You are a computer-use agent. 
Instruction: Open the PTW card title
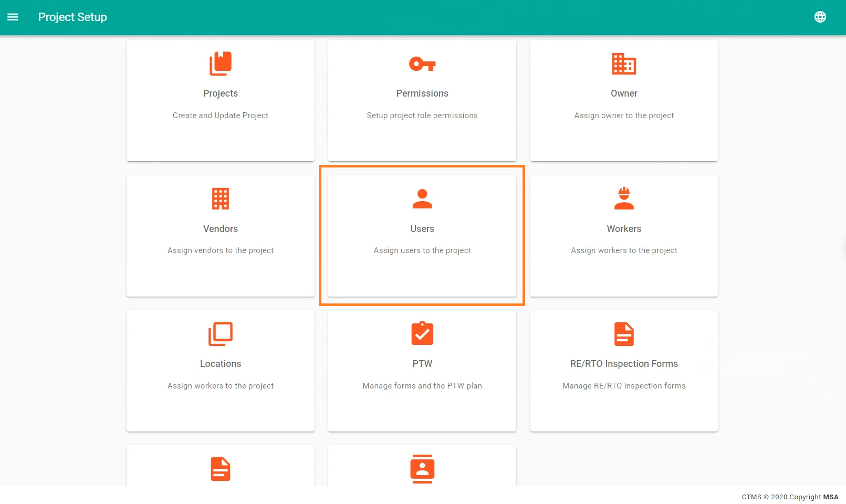[422, 364]
